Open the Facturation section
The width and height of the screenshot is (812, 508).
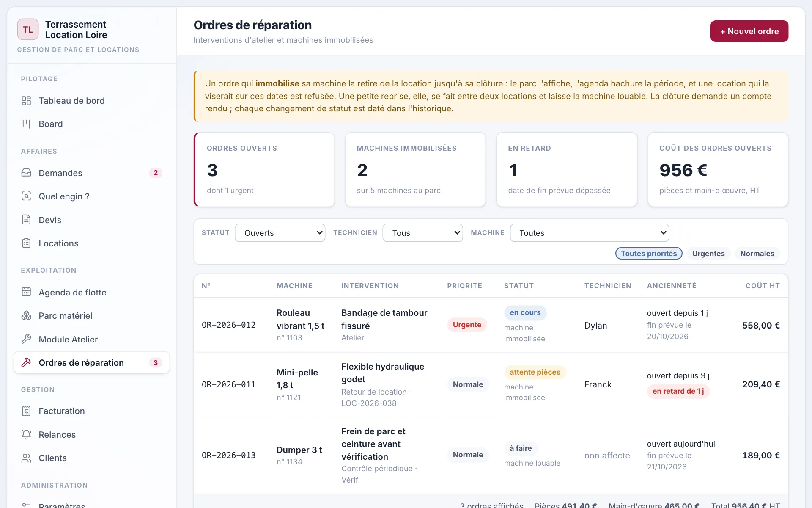tap(92, 411)
